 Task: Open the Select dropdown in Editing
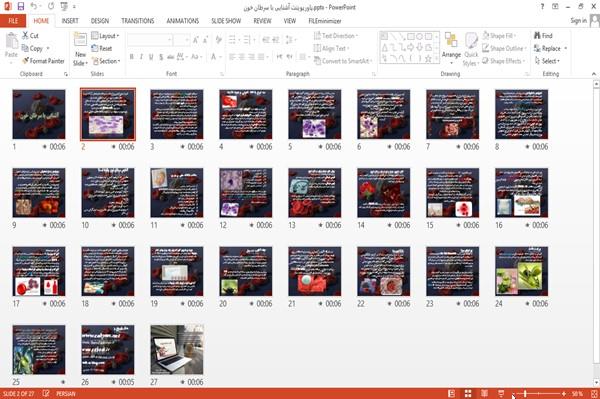(547, 61)
